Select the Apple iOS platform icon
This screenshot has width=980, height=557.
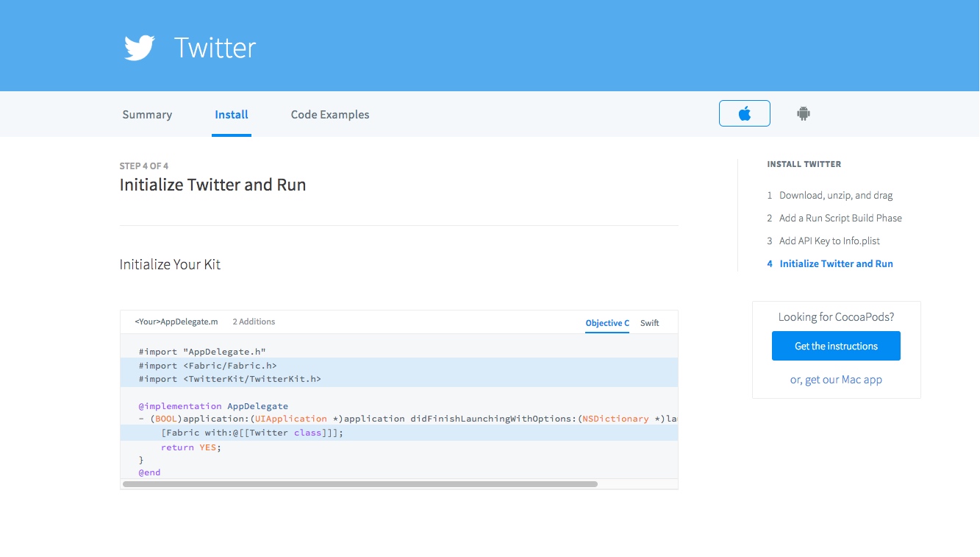pyautogui.click(x=744, y=113)
